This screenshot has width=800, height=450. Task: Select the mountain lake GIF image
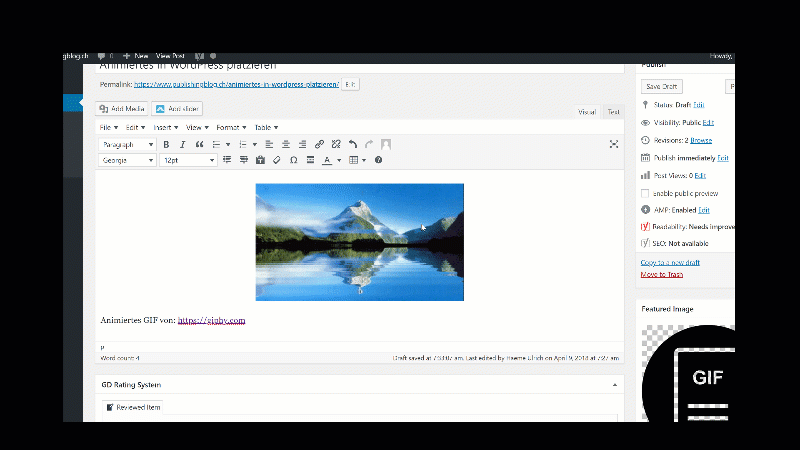[x=360, y=242]
